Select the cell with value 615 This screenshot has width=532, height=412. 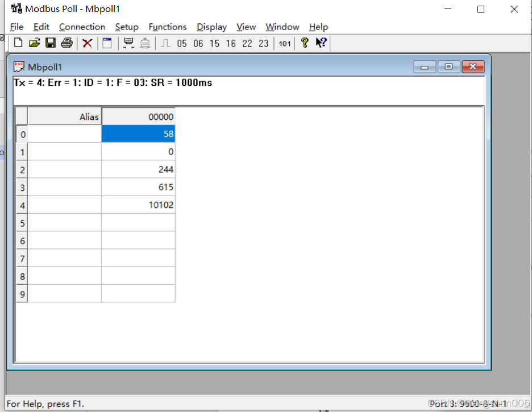(139, 187)
